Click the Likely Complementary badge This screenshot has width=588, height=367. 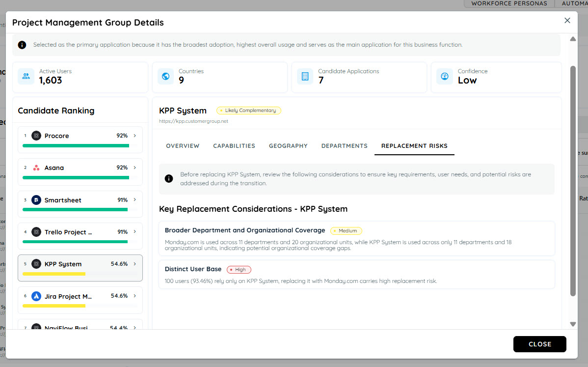(249, 111)
